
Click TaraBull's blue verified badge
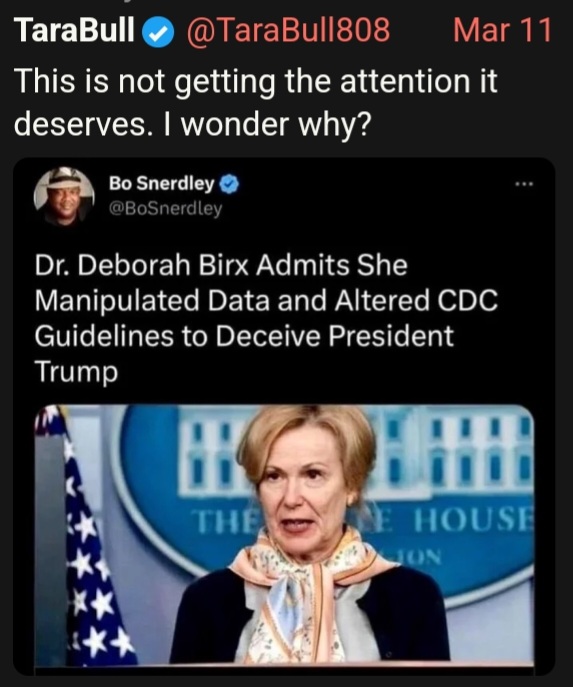coord(159,32)
